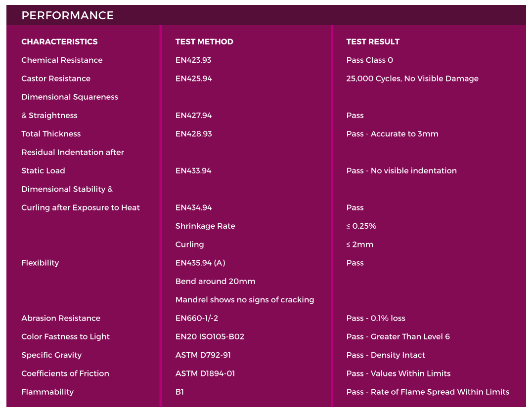Screen dimensions: 532x412
Task: Select the TEST METHOD column heading
Action: pyautogui.click(x=204, y=41)
